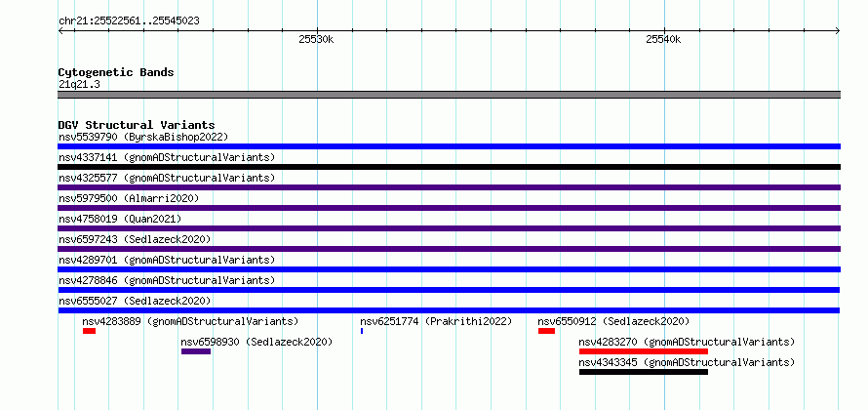Click the 25530k ruler position label
The width and height of the screenshot is (868, 410).
tap(316, 39)
